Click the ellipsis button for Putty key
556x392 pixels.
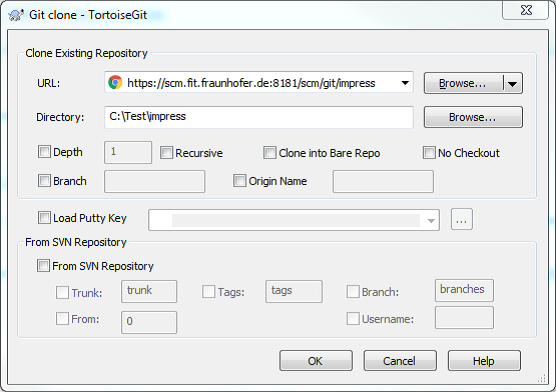pyautogui.click(x=462, y=219)
